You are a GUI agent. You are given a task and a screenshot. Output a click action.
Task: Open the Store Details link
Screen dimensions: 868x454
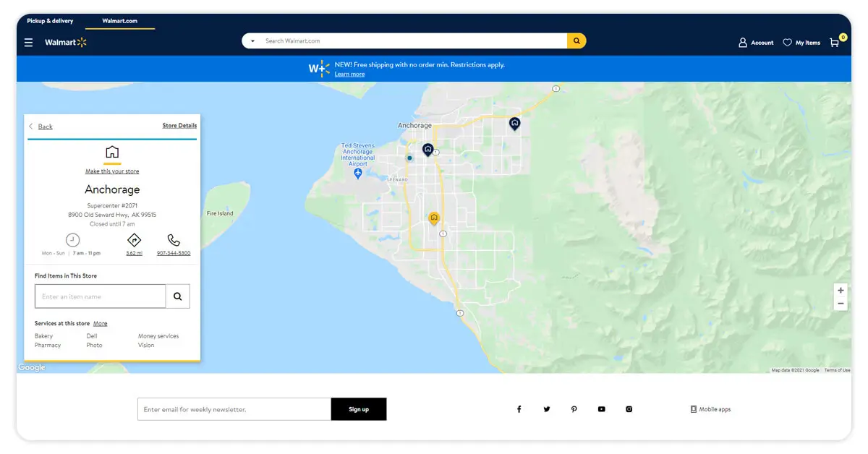[x=179, y=126]
